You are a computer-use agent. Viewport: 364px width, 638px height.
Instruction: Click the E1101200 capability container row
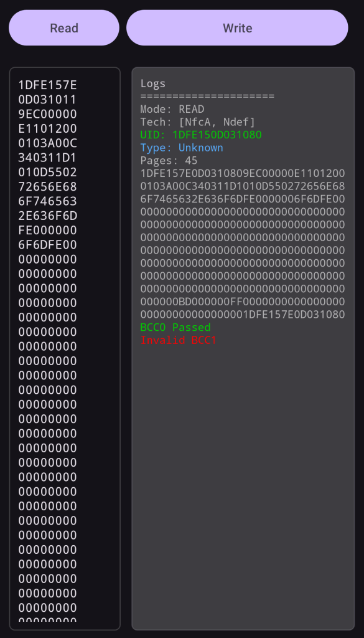click(47, 128)
